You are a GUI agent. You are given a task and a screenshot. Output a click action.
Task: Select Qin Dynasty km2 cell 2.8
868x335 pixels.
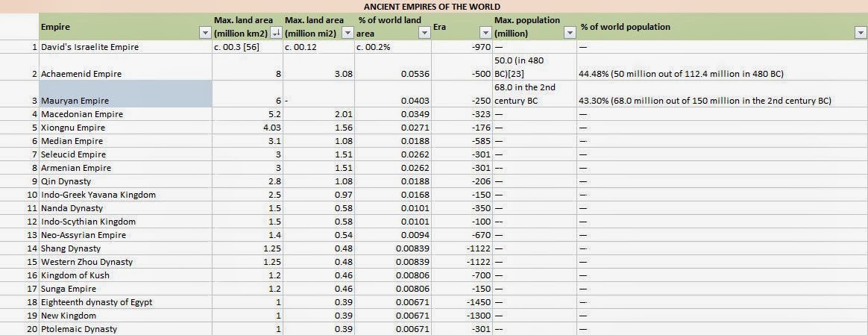(x=248, y=181)
